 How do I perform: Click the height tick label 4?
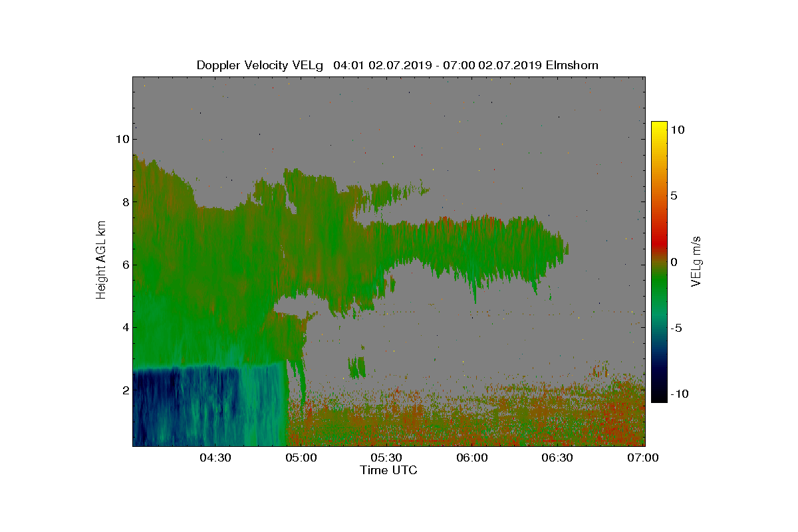coord(124,327)
